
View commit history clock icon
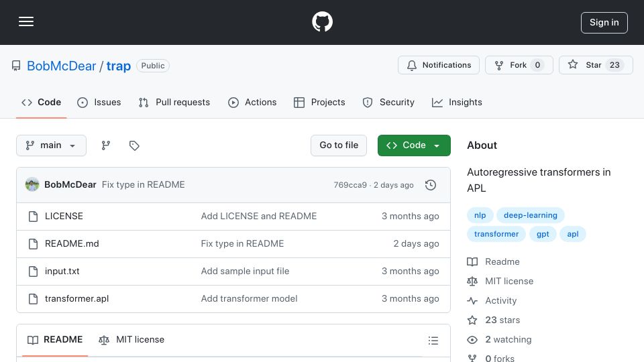[431, 185]
